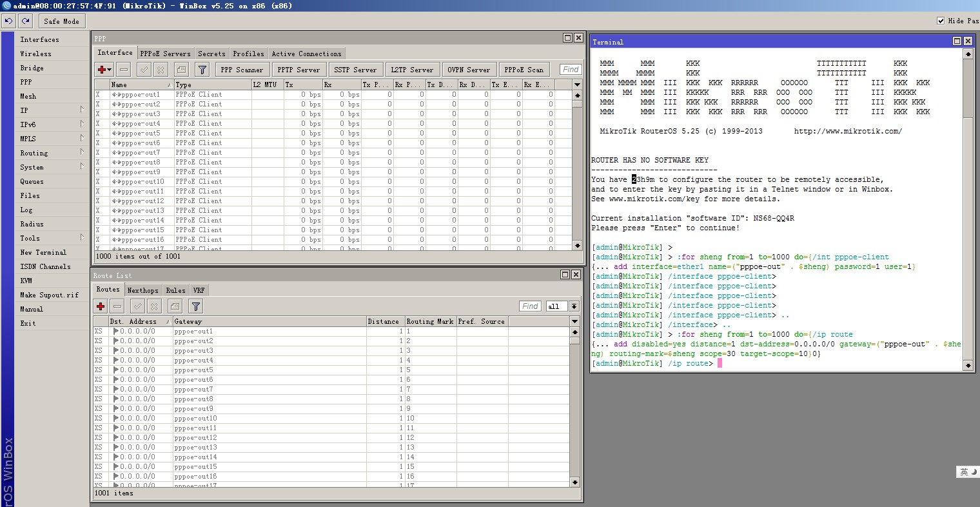980x507 pixels.
Task: Click the Disable cross button in Route List
Action: tap(155, 306)
